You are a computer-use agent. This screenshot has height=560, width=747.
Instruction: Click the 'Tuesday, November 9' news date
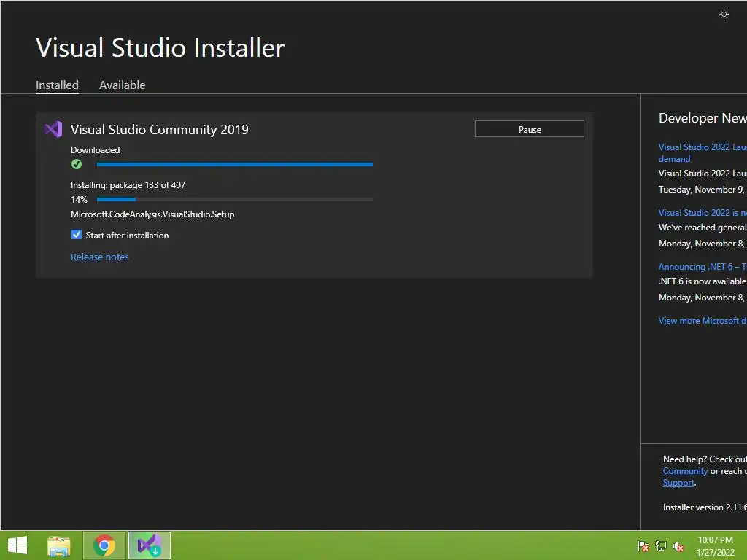703,190
